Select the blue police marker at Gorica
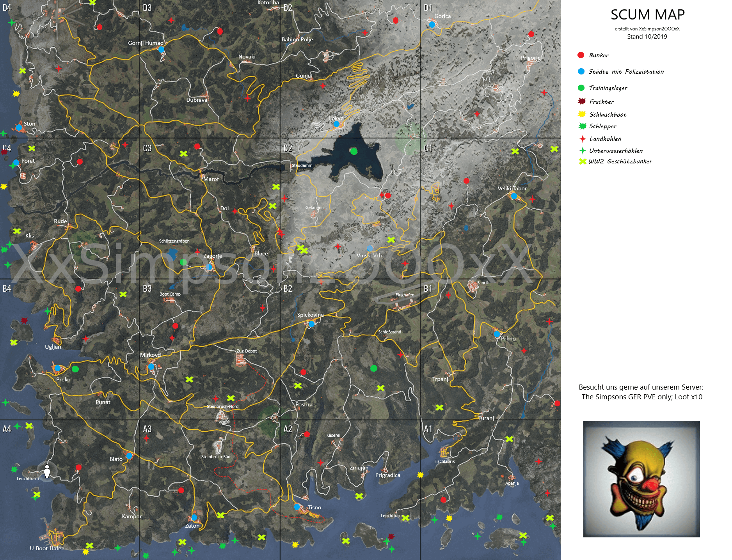This screenshot has height=560, width=732. tap(432, 25)
